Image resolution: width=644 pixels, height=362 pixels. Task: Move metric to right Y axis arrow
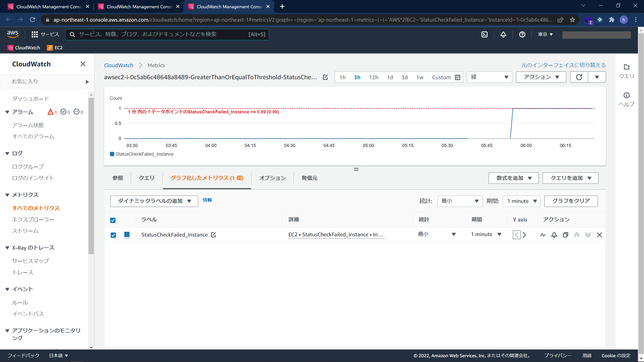525,235
